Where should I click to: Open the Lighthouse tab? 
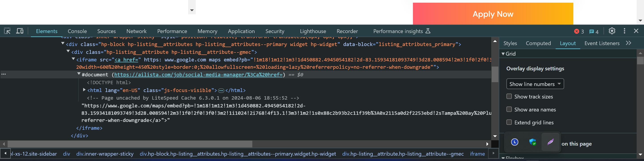click(x=313, y=31)
